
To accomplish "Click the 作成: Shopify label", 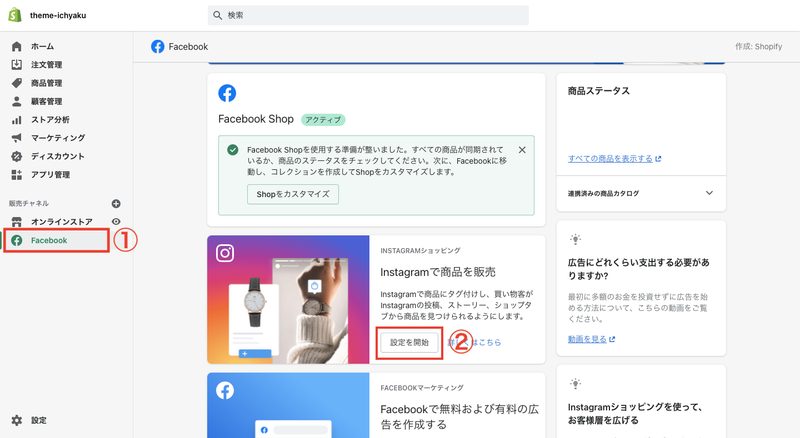I will click(758, 46).
